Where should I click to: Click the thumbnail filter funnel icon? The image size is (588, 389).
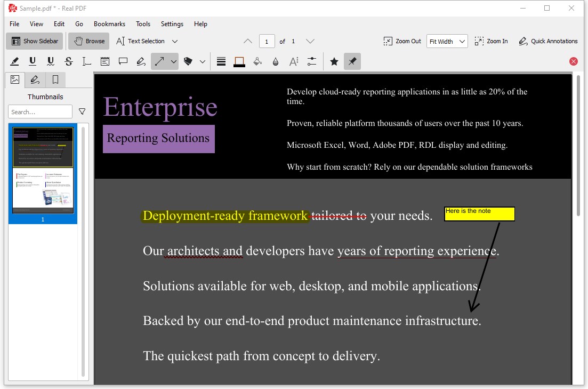[82, 112]
